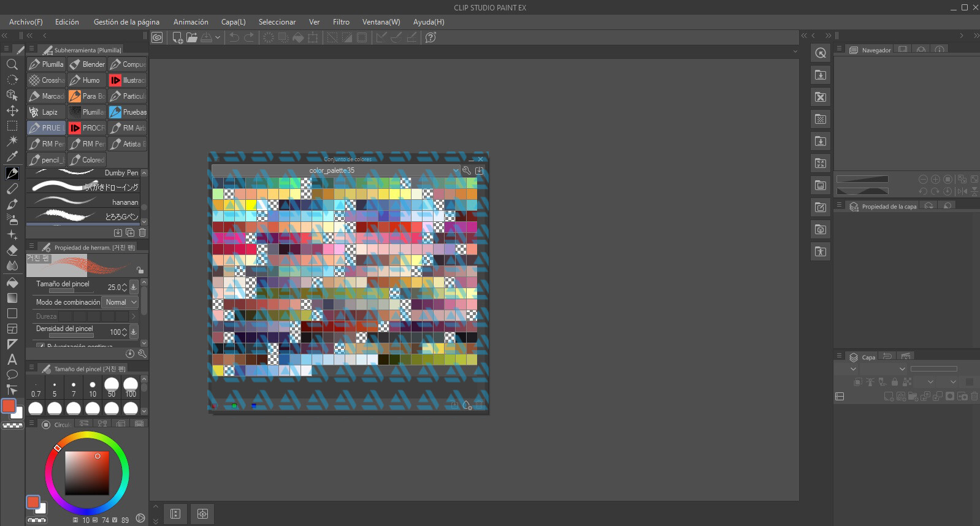Screen dimensions: 980x526
Task: Open the Animación menu
Action: click(x=191, y=22)
